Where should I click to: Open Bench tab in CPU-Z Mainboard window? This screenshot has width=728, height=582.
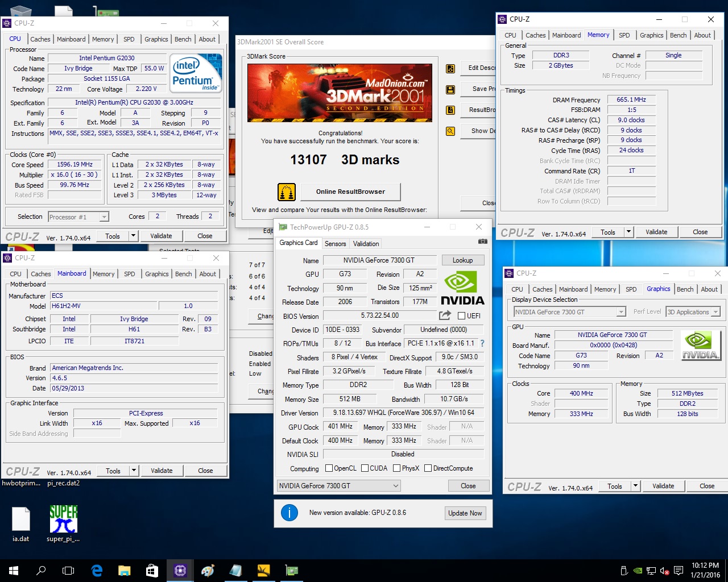click(183, 274)
